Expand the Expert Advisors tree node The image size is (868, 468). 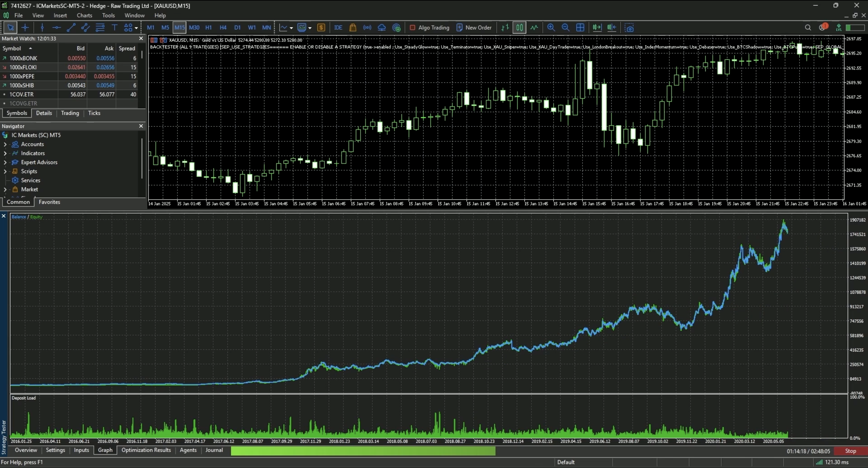click(5, 162)
